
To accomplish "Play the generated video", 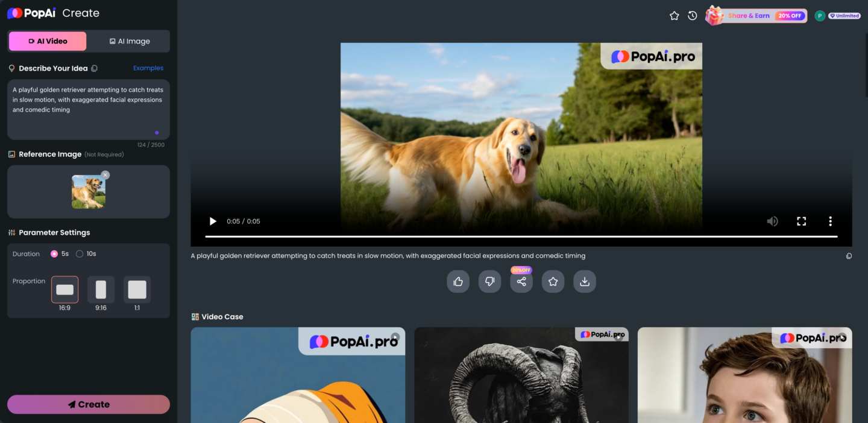I will tap(212, 221).
